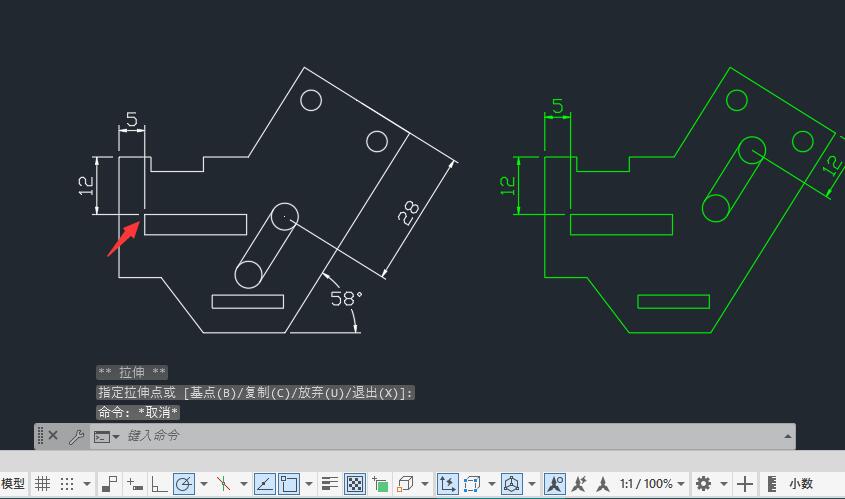Screen dimensions: 845x499
Task: Toggle annotation visibility icon
Action: pyautogui.click(x=555, y=484)
